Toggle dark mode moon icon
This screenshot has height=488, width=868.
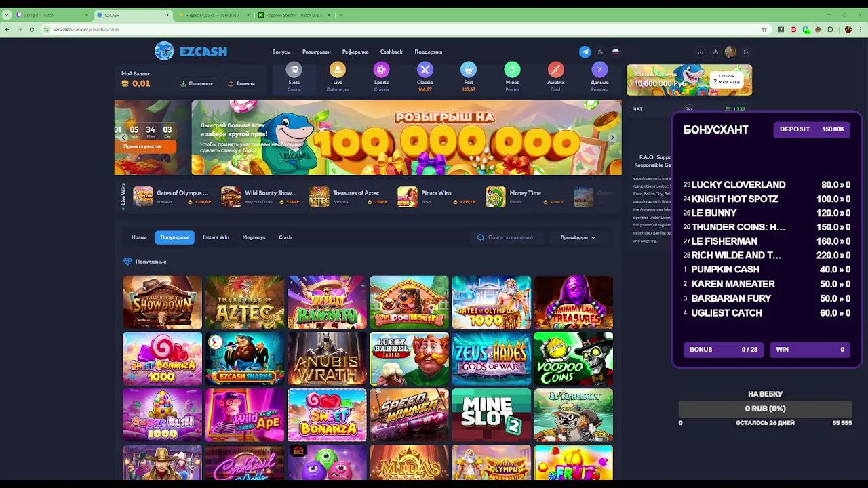600,52
